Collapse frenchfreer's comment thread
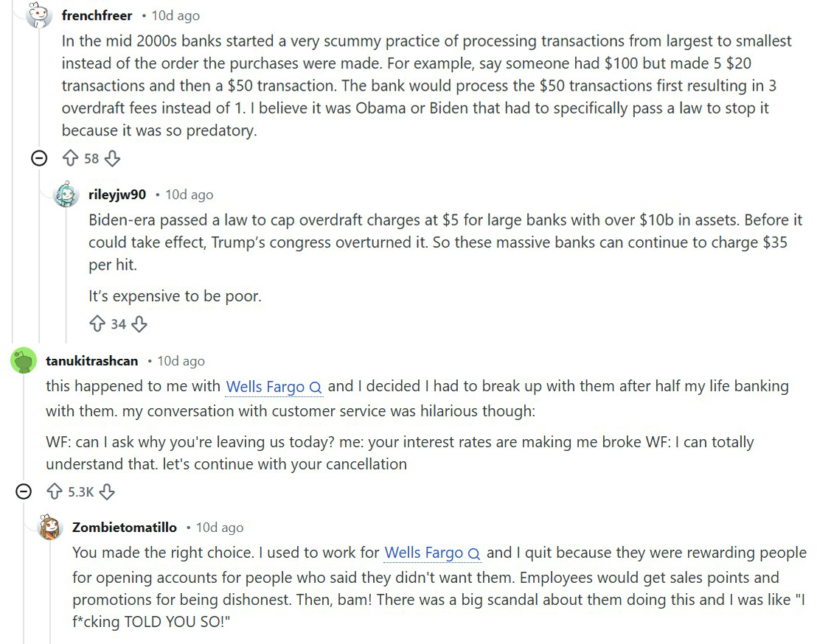 [x=39, y=158]
